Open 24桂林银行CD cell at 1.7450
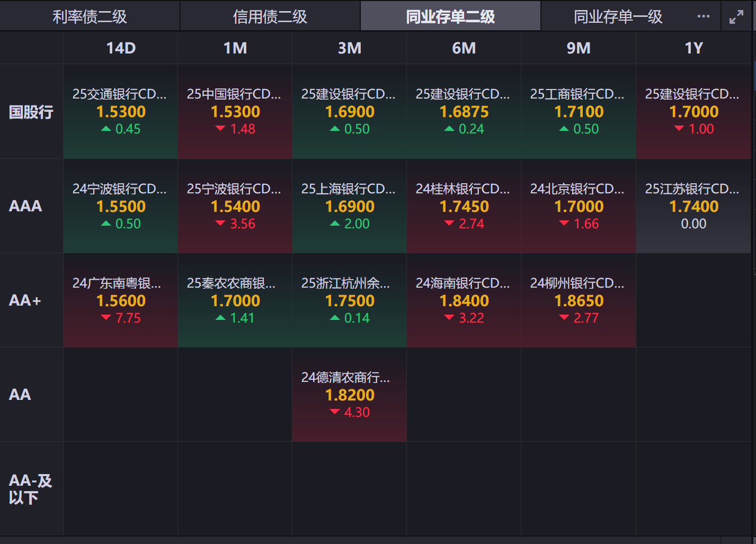Image resolution: width=756 pixels, height=544 pixels. tap(464, 206)
